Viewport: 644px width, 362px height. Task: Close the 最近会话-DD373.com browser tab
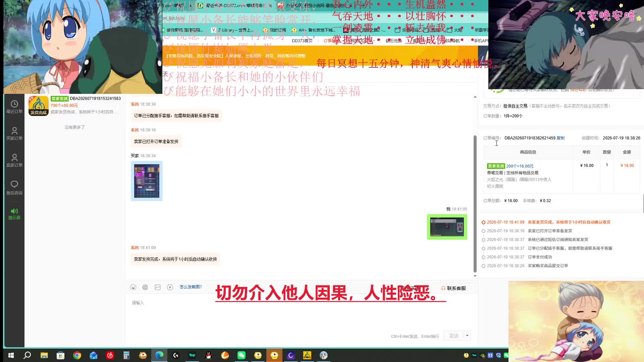(270, 6)
